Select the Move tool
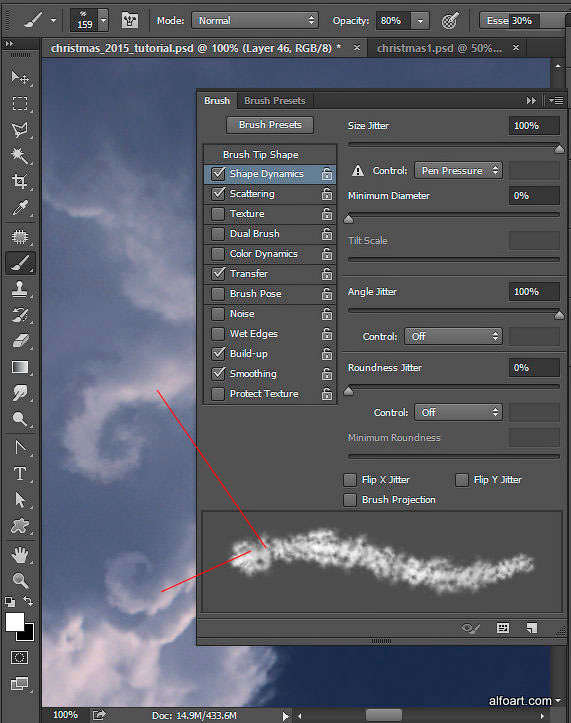 (20, 77)
